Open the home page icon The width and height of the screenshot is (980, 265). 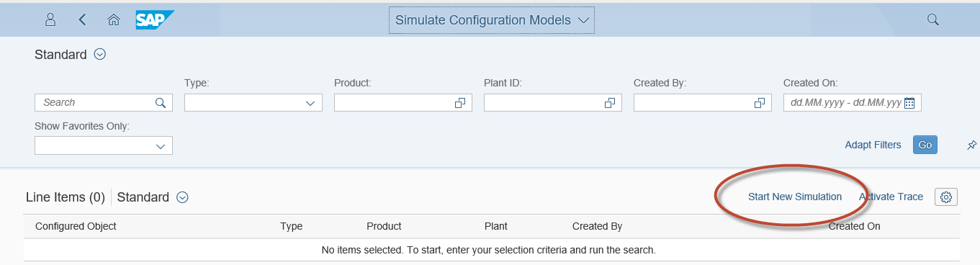[113, 19]
